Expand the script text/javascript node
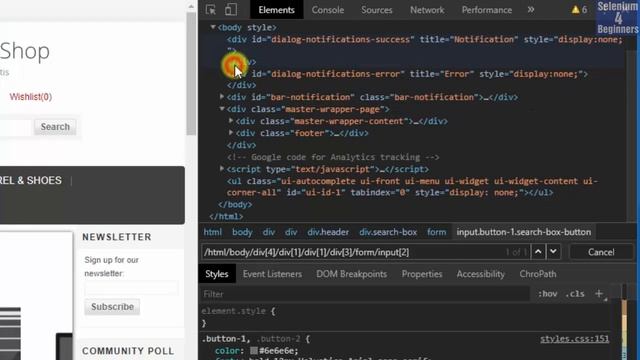Viewport: 640px width, 360px height. (222, 169)
